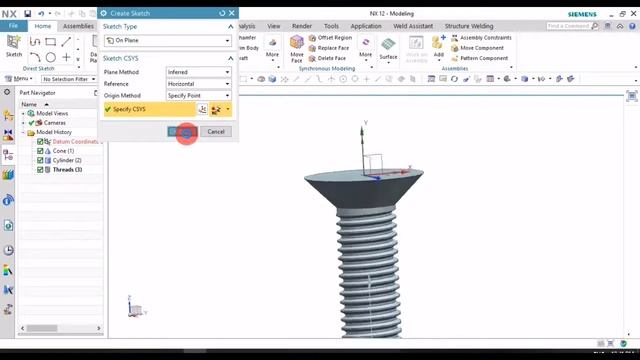The width and height of the screenshot is (640, 360).
Task: Reset the Create Sketch dialog
Action: point(222,13)
